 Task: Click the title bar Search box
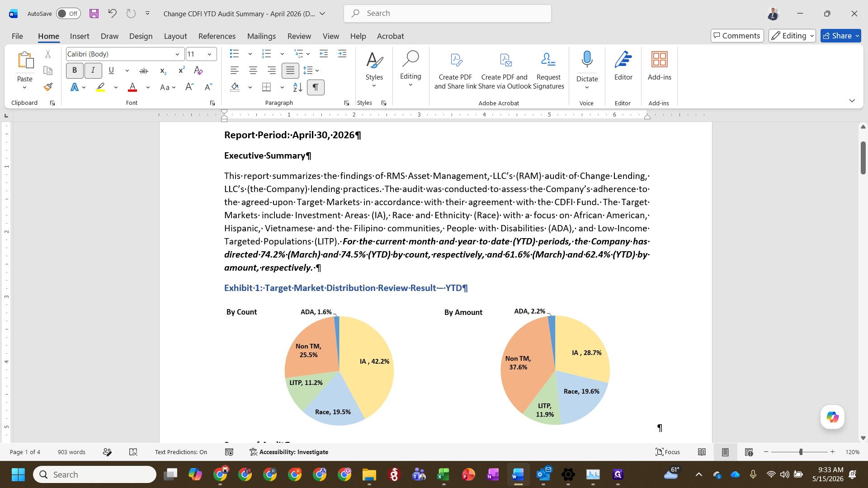(x=448, y=14)
